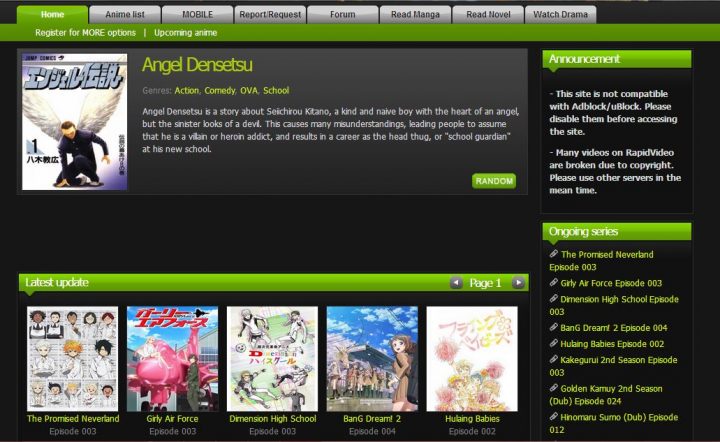The width and height of the screenshot is (720, 442).
Task: Go to next page of Latest update
Action: tap(518, 283)
